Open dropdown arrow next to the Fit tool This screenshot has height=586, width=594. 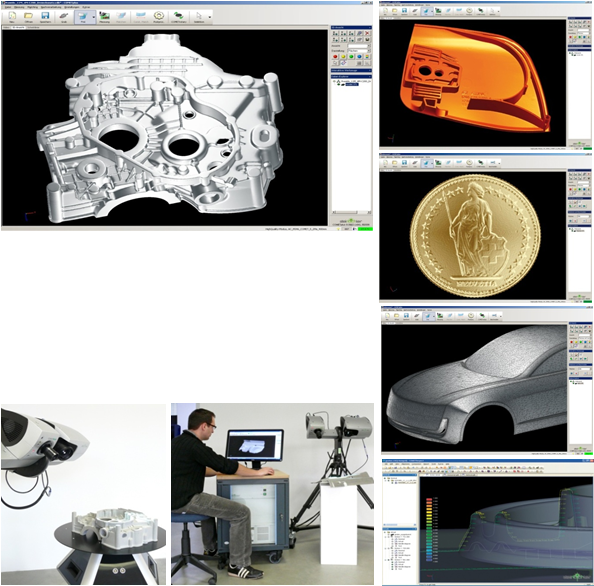click(94, 17)
